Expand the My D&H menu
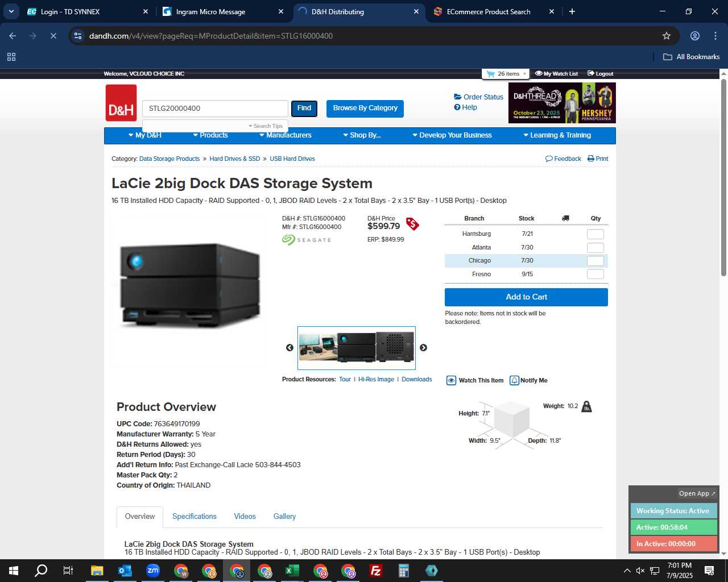This screenshot has width=728, height=582. [145, 135]
